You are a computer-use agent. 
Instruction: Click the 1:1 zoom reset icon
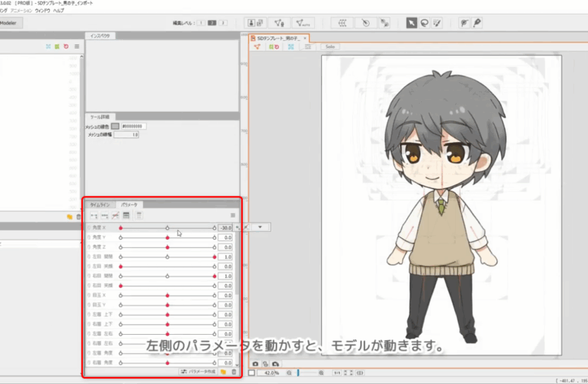pyautogui.click(x=337, y=372)
